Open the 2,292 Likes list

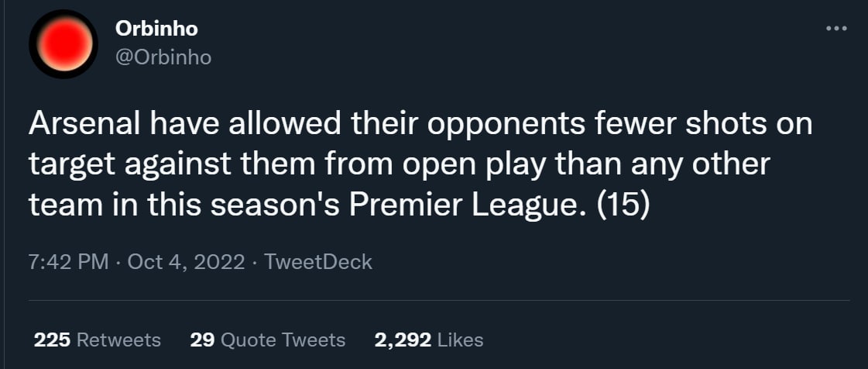(428, 340)
